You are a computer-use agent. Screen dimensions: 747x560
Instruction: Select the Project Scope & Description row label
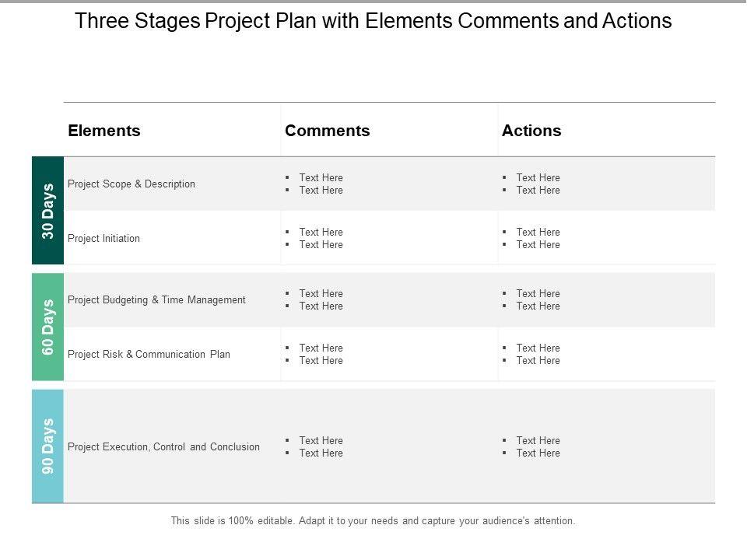(132, 184)
